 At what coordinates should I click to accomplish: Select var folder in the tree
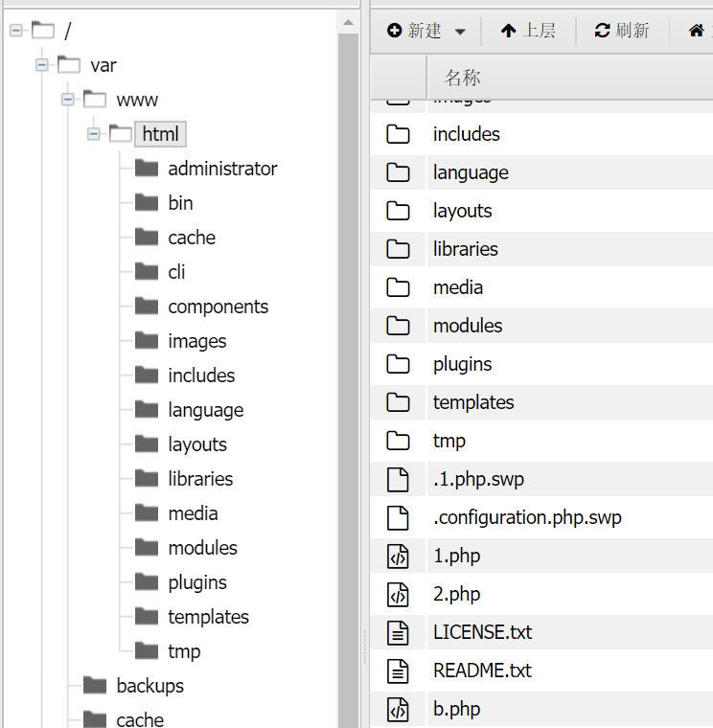(103, 65)
